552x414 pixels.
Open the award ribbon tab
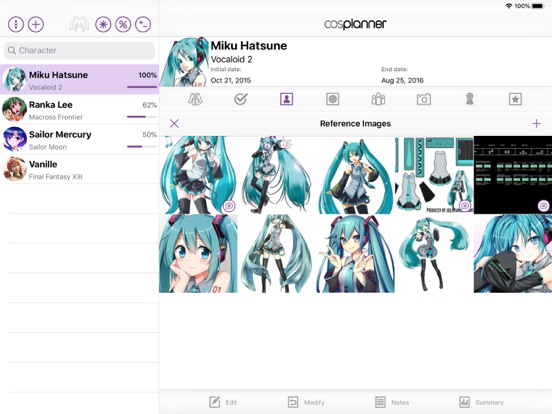pyautogui.click(x=470, y=99)
